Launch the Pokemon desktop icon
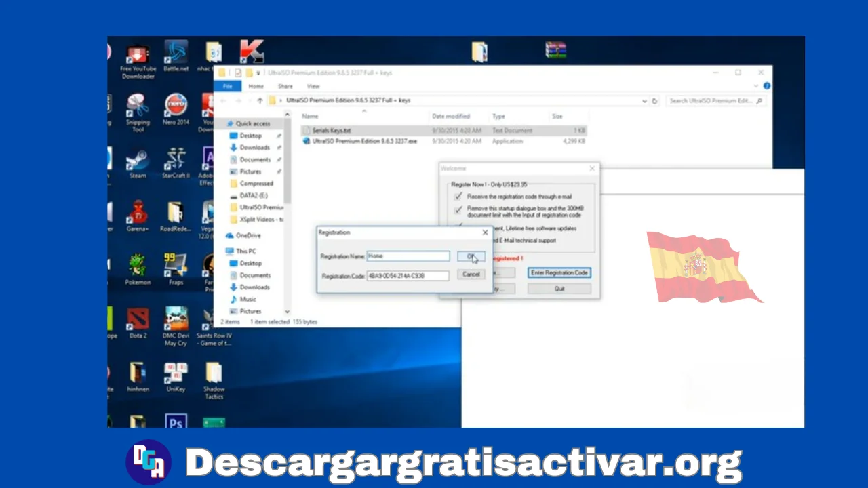This screenshot has width=868, height=488. (x=138, y=269)
